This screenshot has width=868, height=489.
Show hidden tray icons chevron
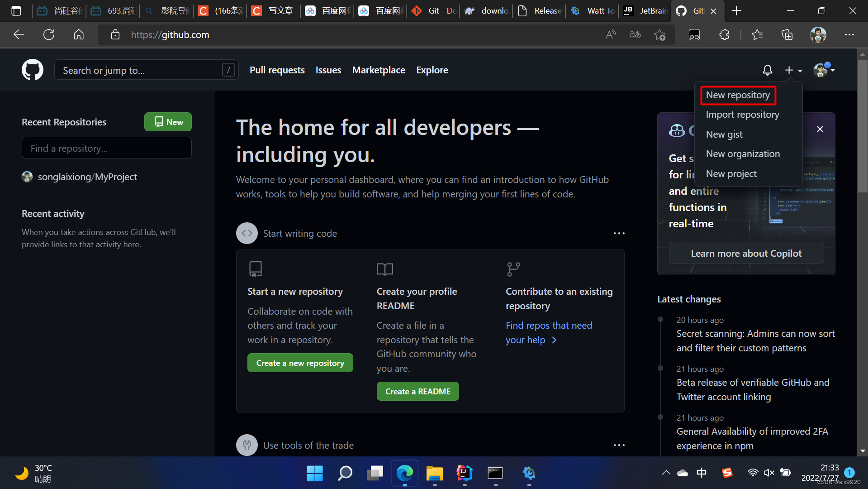tap(666, 473)
